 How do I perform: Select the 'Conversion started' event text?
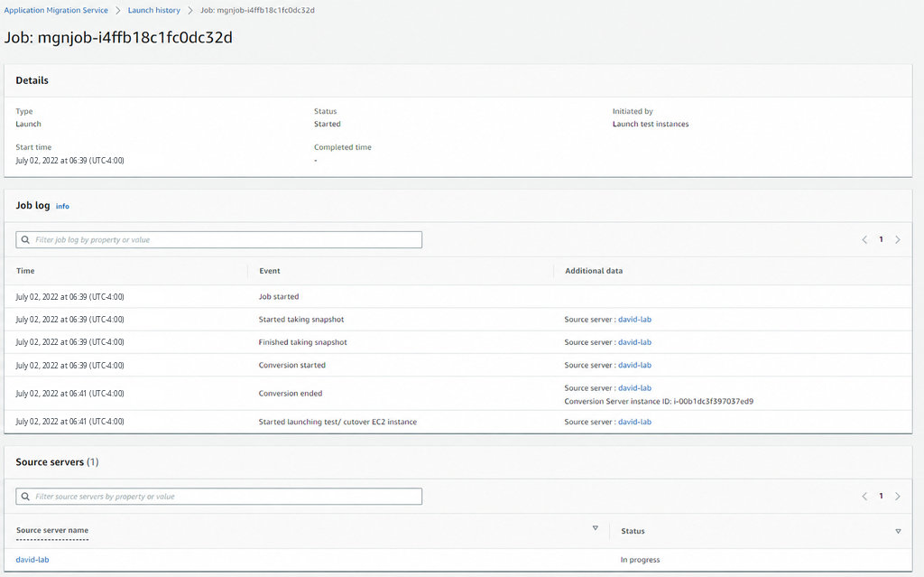(292, 365)
